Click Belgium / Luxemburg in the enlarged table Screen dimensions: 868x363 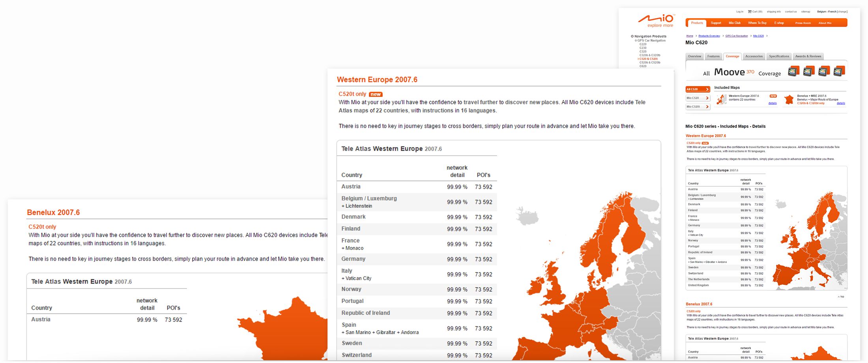[369, 198]
